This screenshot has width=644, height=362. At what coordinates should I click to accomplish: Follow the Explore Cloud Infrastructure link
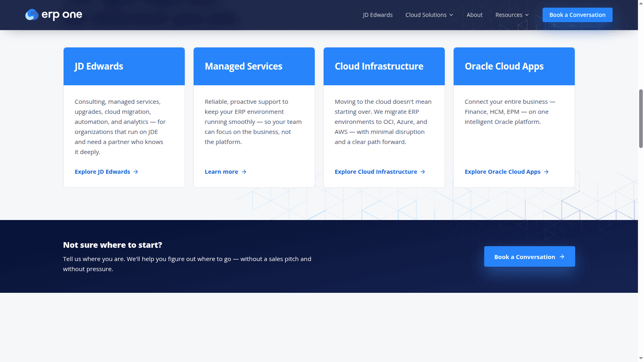(x=380, y=172)
